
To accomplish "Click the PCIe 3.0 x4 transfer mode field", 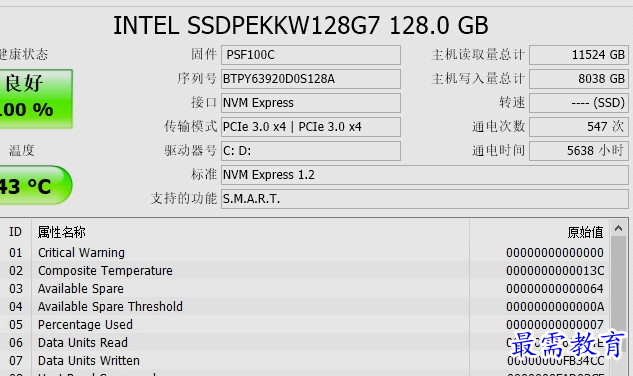I will pyautogui.click(x=311, y=127).
